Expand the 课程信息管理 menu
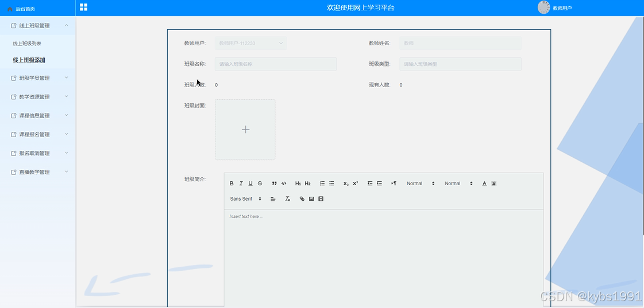The height and width of the screenshot is (308, 644). pos(38,116)
